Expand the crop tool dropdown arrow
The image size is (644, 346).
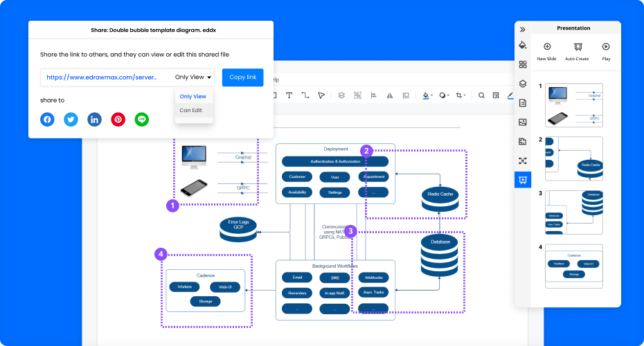[x=466, y=96]
